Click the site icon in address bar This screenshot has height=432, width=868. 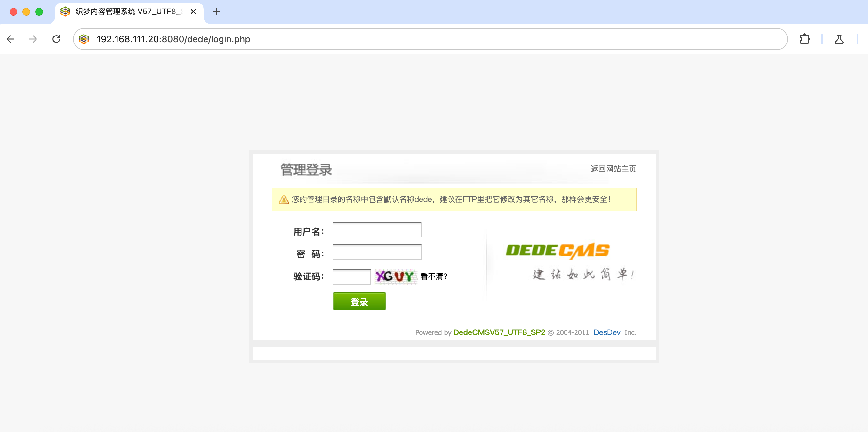click(x=84, y=39)
